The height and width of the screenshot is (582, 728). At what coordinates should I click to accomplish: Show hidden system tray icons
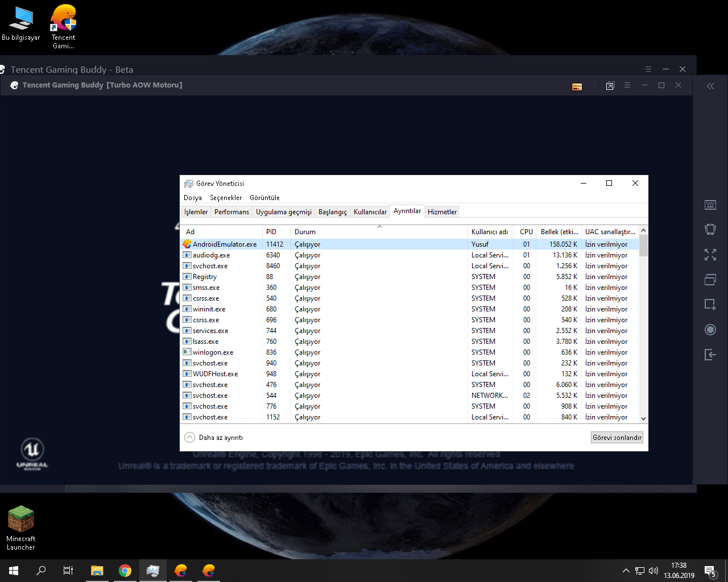pyautogui.click(x=626, y=571)
